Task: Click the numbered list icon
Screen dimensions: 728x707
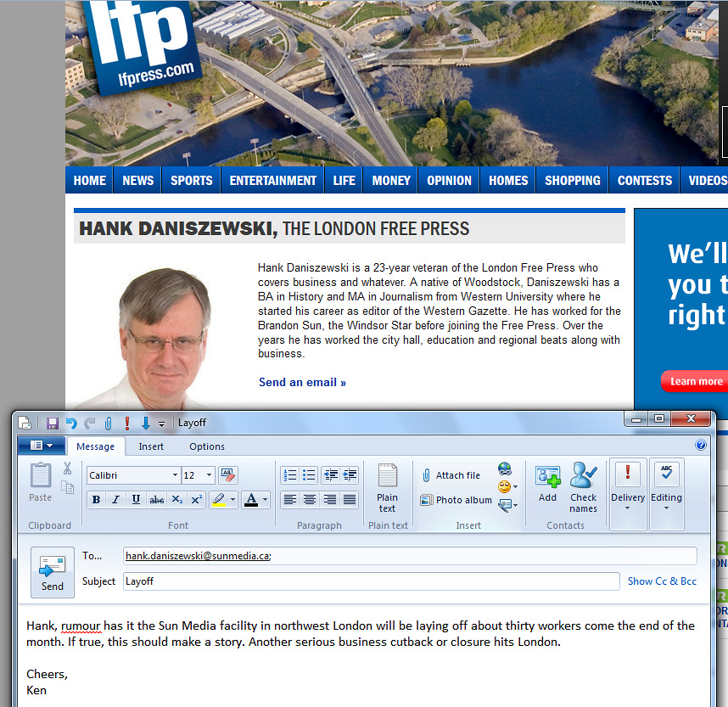Action: tap(290, 474)
